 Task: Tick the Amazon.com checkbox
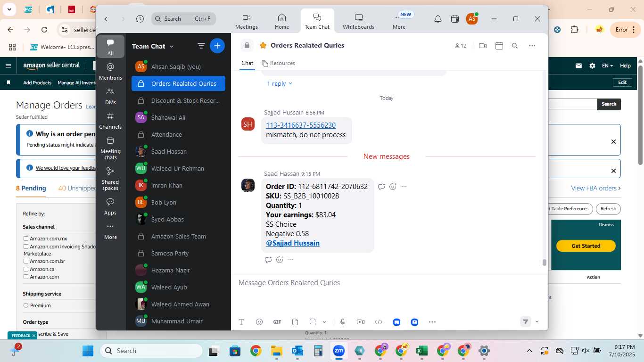coord(26,277)
